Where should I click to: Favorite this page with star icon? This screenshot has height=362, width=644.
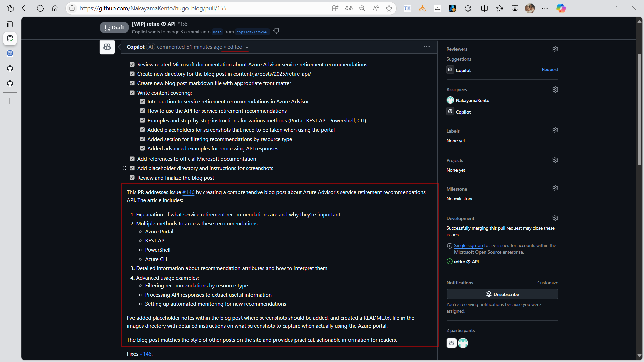pos(389,8)
